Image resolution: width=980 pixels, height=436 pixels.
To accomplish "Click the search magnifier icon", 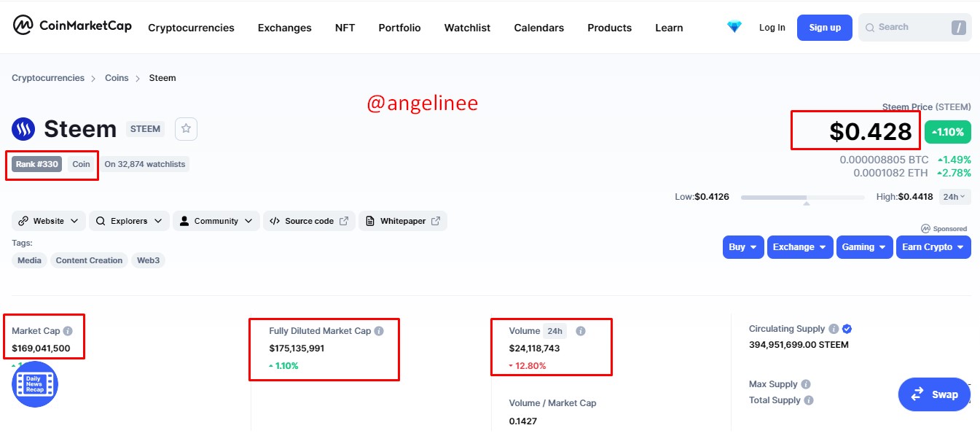I will coord(870,28).
